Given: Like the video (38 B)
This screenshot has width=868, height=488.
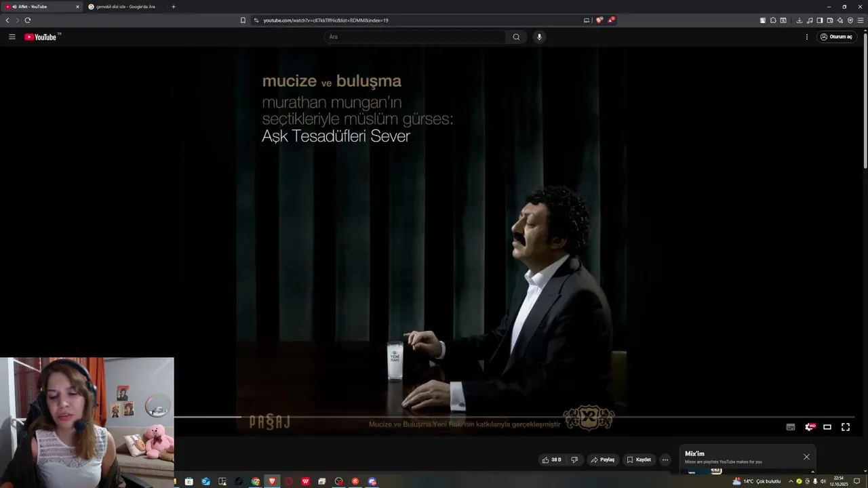Looking at the screenshot, I should click(552, 460).
